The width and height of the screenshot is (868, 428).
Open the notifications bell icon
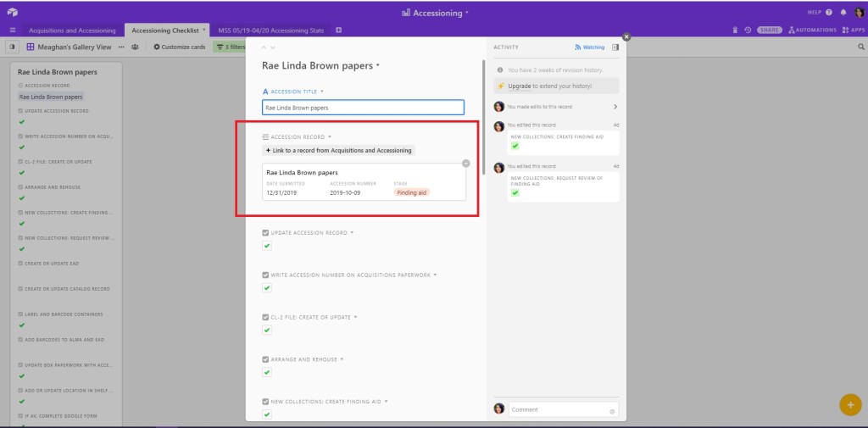843,13
